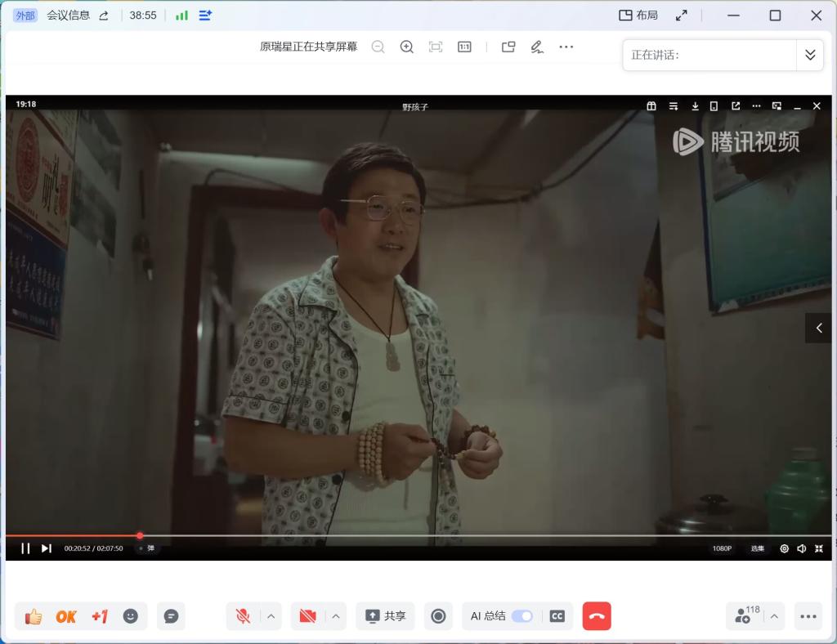The height and width of the screenshot is (644, 837).
Task: Expand microphone options arrow
Action: 271,616
